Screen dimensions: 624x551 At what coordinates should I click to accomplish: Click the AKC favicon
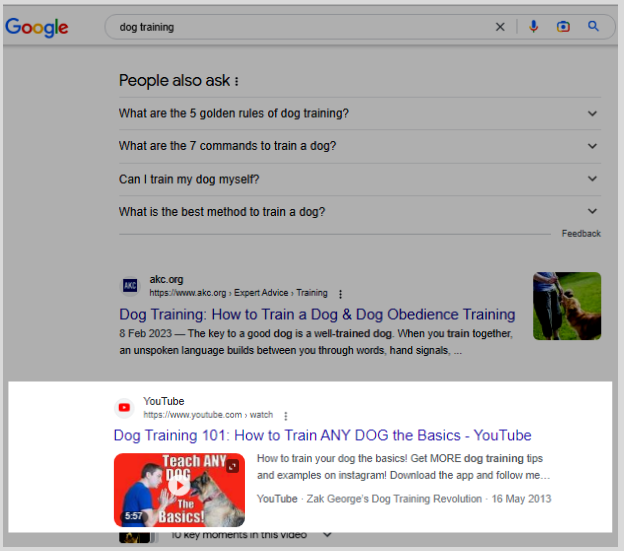[130, 286]
